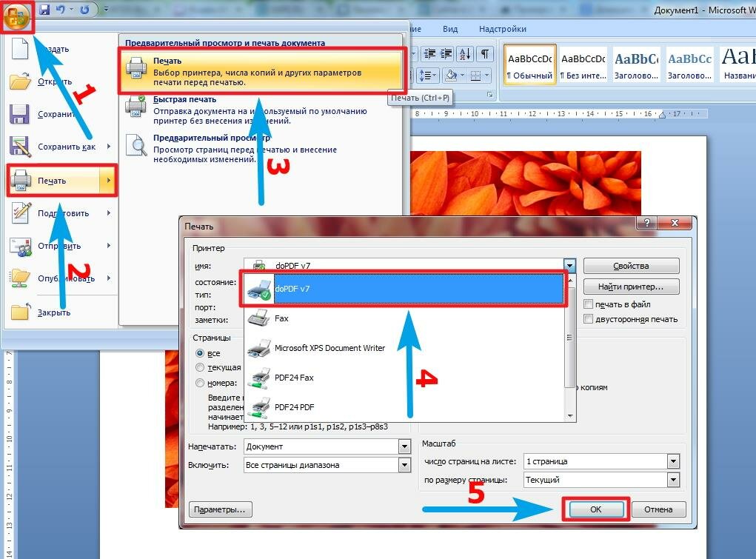The height and width of the screenshot is (559, 756).
Task: Click the round Office button
Action: tap(17, 17)
